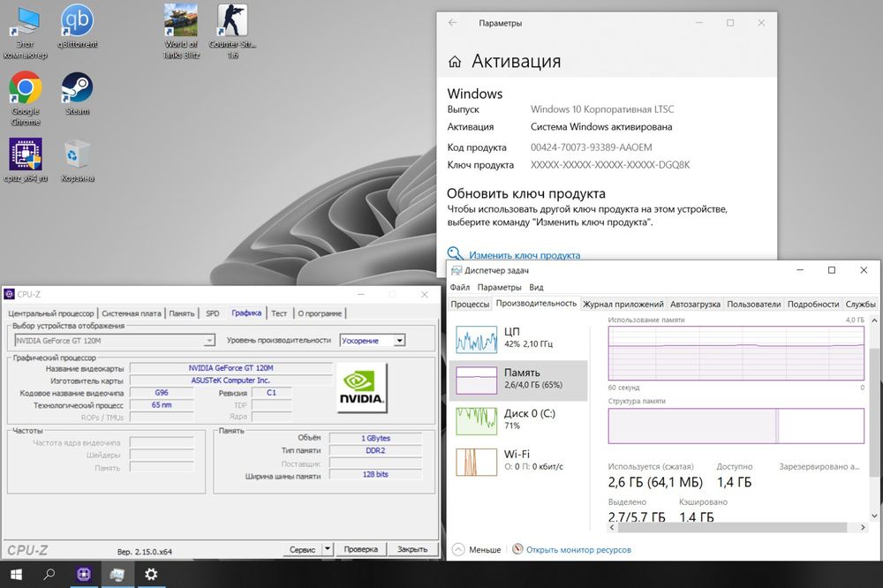Switch to Журнал приложений tab
Screen dimensions: 883x588
[623, 304]
